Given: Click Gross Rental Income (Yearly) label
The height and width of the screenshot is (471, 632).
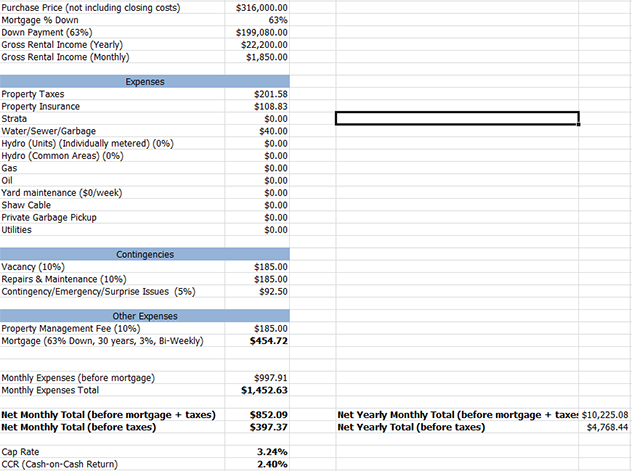Looking at the screenshot, I should pos(62,45).
